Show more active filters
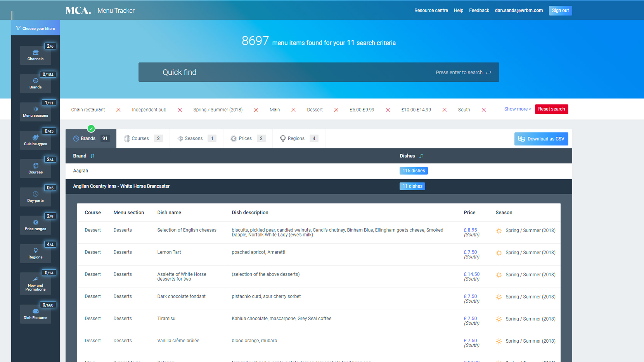The height and width of the screenshot is (362, 644). point(518,109)
